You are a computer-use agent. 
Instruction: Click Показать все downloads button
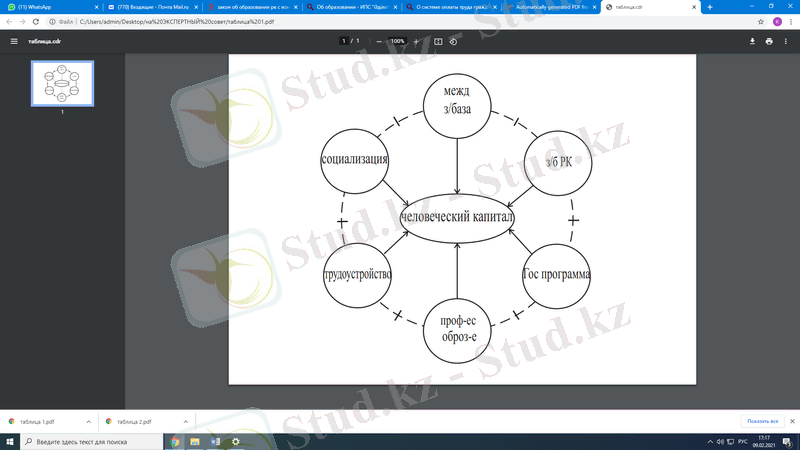pos(762,421)
